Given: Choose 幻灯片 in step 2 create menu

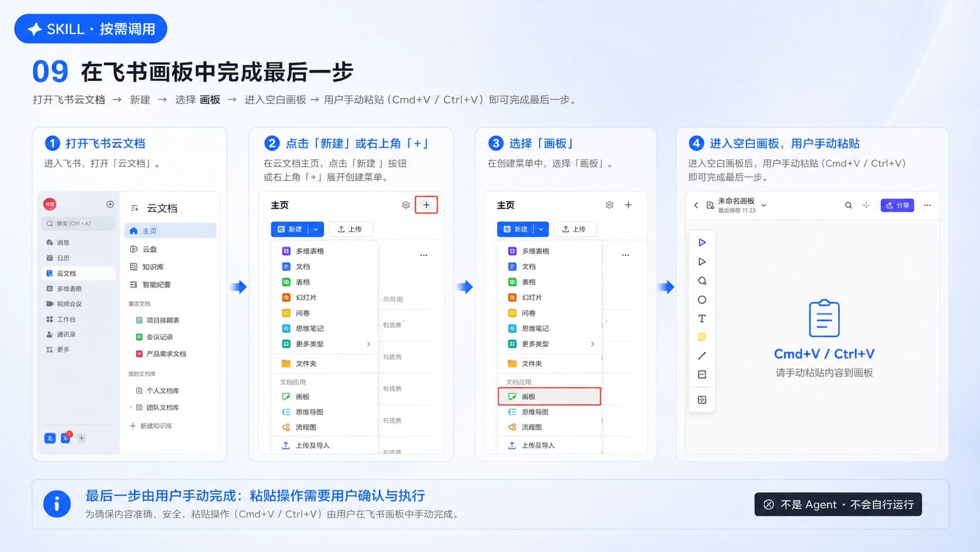Looking at the screenshot, I should click(x=324, y=297).
